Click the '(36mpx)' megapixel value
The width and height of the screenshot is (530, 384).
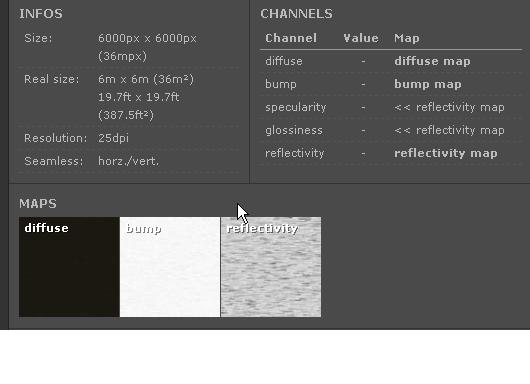point(122,56)
